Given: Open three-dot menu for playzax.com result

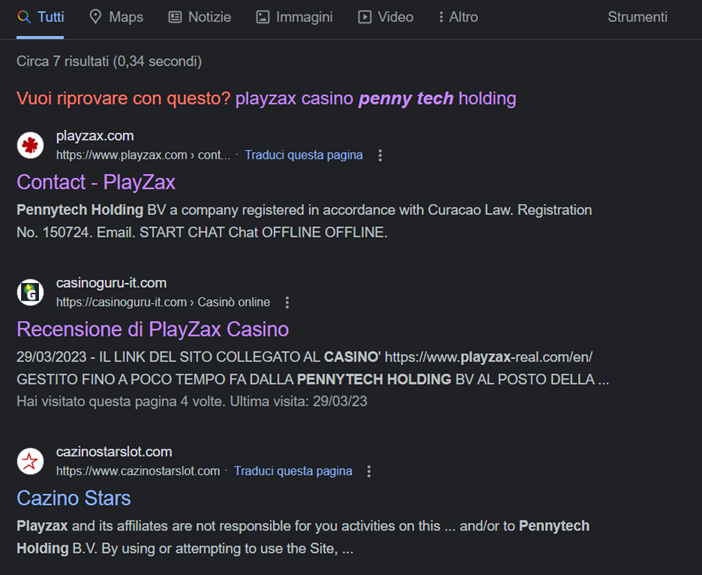Looking at the screenshot, I should click(x=380, y=156).
